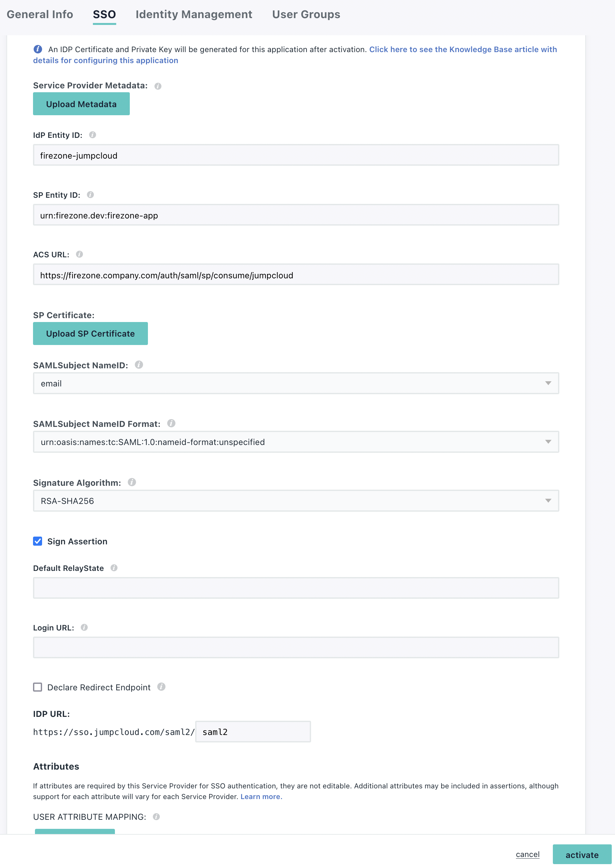615x868 pixels.
Task: Enable Declare Redirect Endpoint
Action: pyautogui.click(x=38, y=687)
